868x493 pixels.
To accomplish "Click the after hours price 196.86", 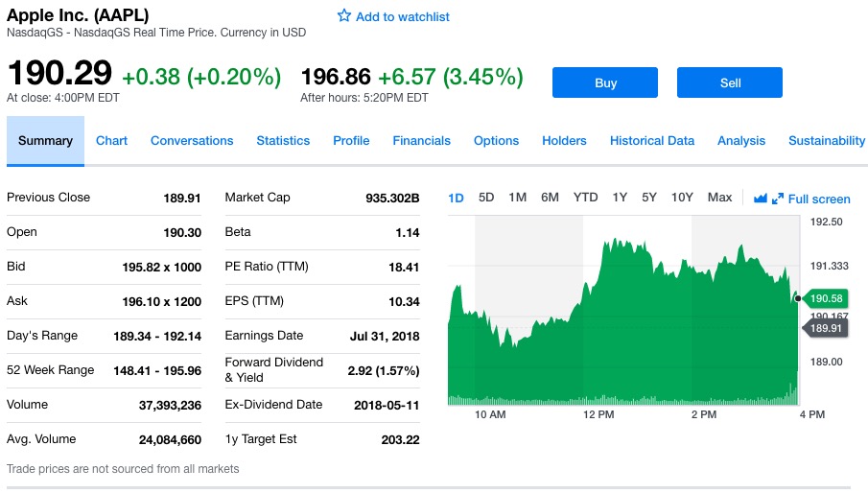I will (x=336, y=77).
